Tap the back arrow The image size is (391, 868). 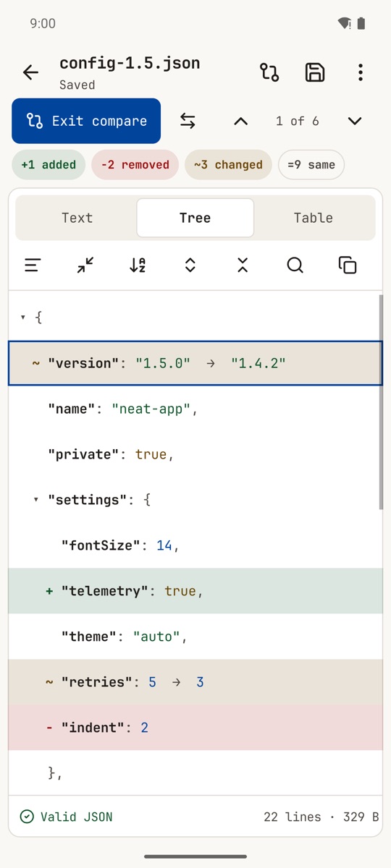(30, 72)
